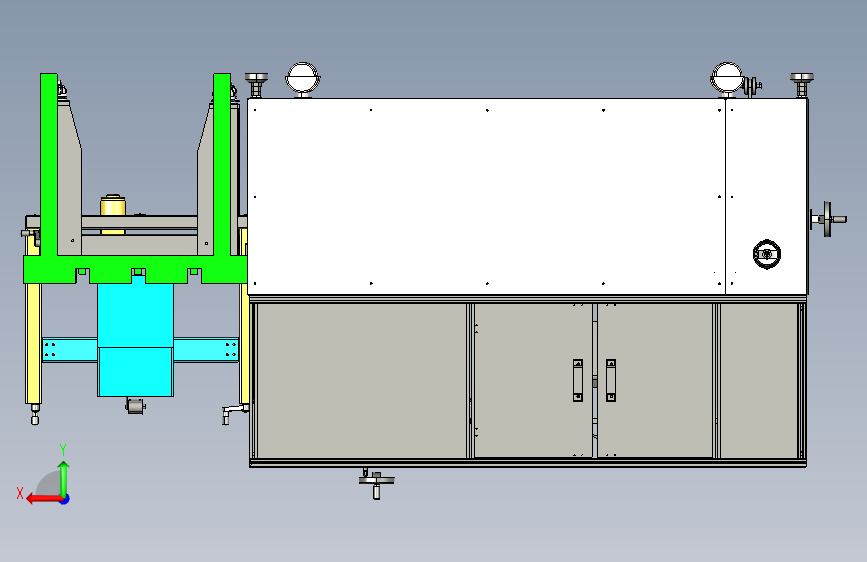The width and height of the screenshot is (867, 562).
Task: Select the handwheel below the cabinet
Action: (377, 483)
